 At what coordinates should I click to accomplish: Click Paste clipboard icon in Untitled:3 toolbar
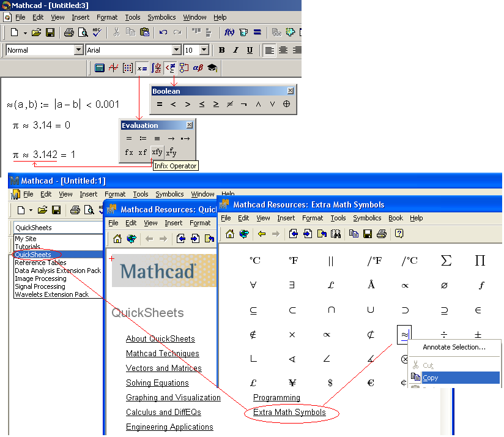click(144, 32)
